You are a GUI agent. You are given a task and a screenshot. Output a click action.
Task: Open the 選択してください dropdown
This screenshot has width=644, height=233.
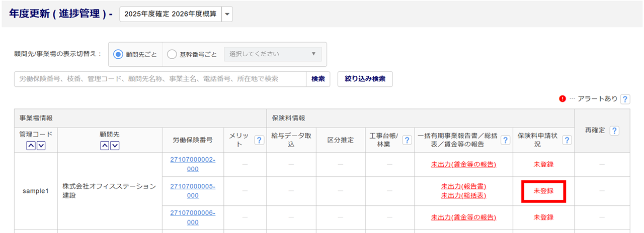pyautogui.click(x=273, y=54)
